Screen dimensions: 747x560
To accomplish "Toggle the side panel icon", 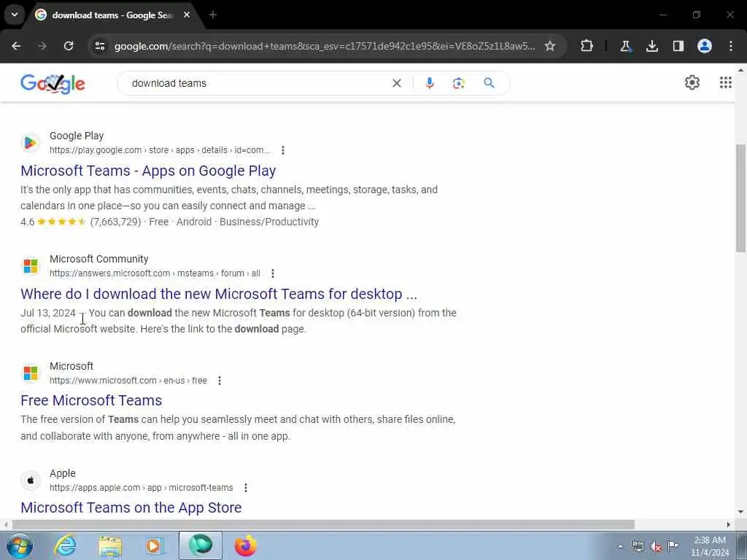I will [678, 46].
